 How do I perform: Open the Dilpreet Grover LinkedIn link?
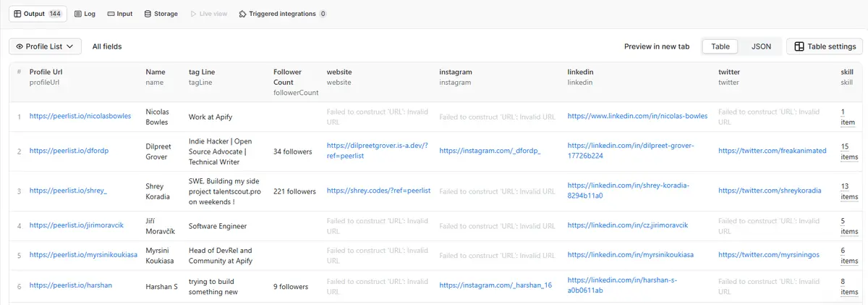click(x=631, y=151)
